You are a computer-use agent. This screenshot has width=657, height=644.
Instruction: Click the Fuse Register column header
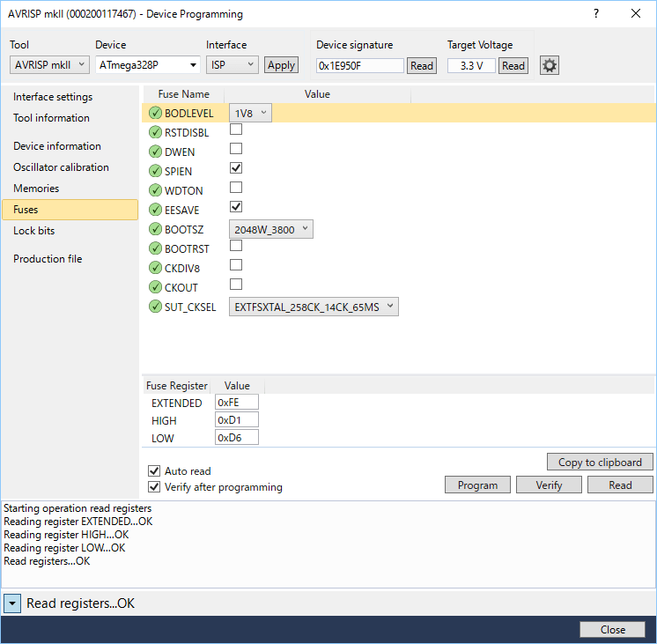click(176, 386)
